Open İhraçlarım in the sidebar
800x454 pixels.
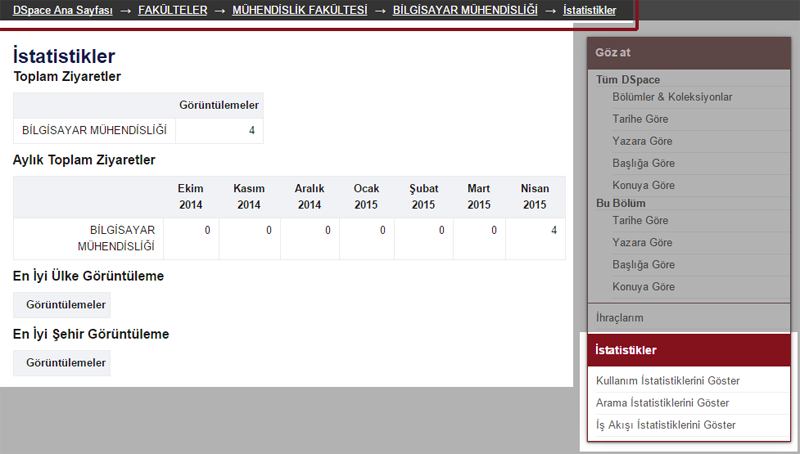tap(619, 318)
